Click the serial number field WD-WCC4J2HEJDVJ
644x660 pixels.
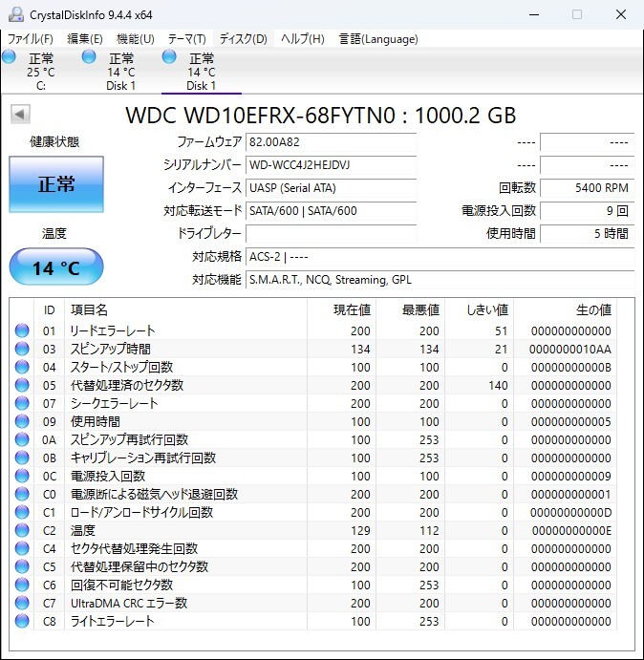click(331, 165)
